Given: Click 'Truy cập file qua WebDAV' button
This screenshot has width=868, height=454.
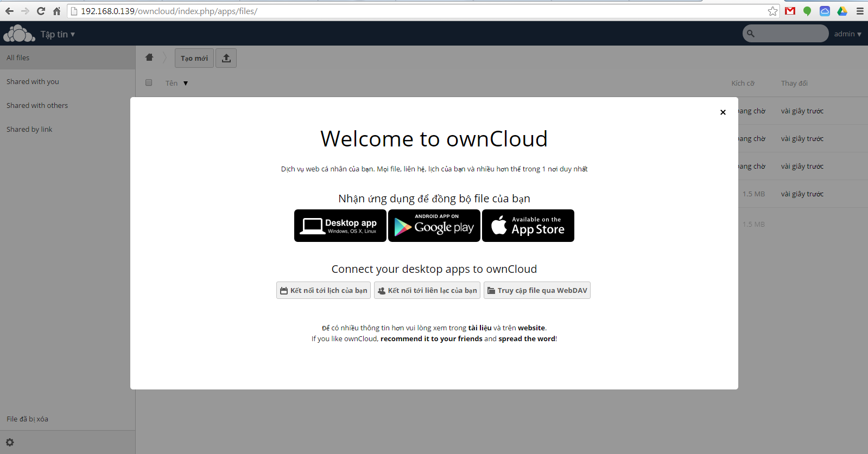Looking at the screenshot, I should tap(537, 290).
